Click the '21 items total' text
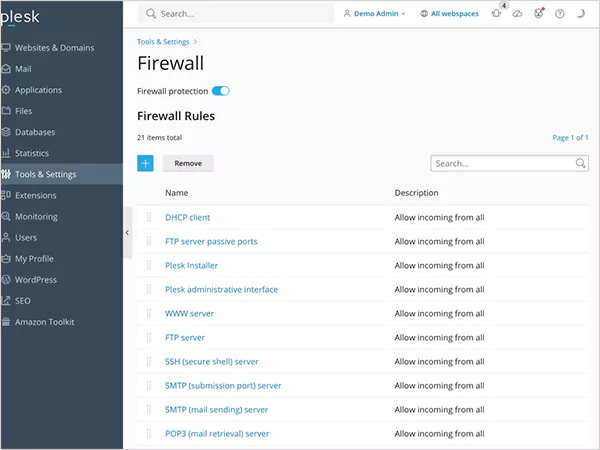This screenshot has height=450, width=600. 160,137
